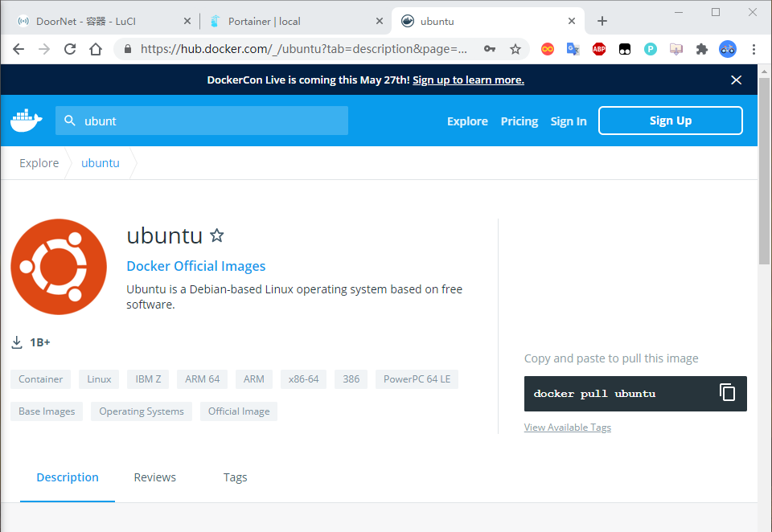Open the Tags tab
The width and height of the screenshot is (772, 532).
coord(235,477)
